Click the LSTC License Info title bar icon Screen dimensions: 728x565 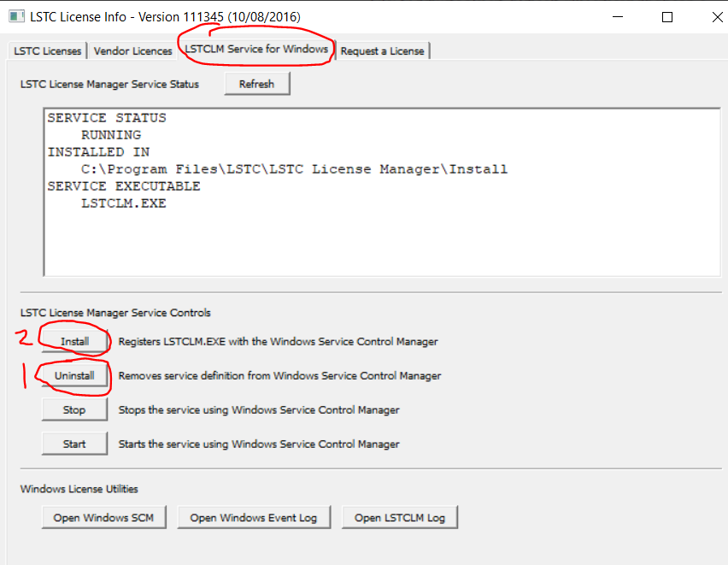[16, 17]
